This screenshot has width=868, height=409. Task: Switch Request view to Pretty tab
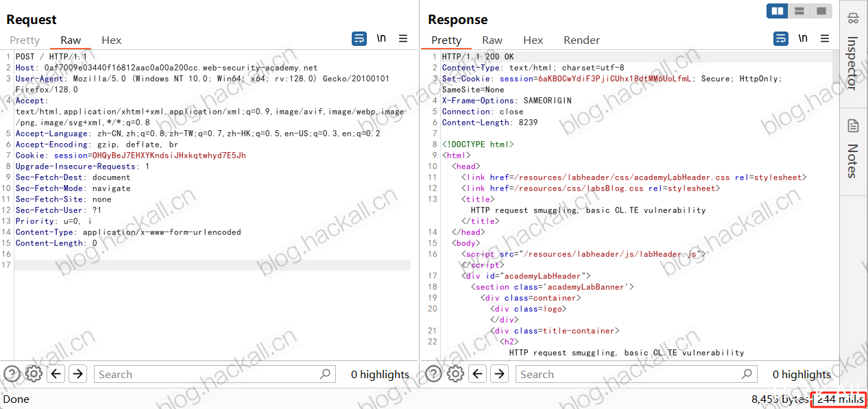click(x=25, y=40)
